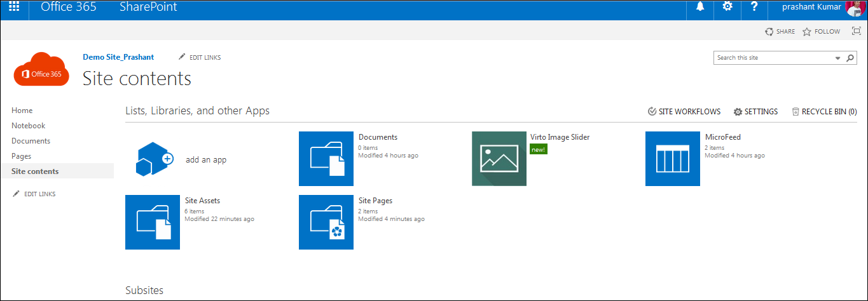Viewport: 868px width, 301px height.
Task: Click the Site Pages title
Action: (x=376, y=201)
